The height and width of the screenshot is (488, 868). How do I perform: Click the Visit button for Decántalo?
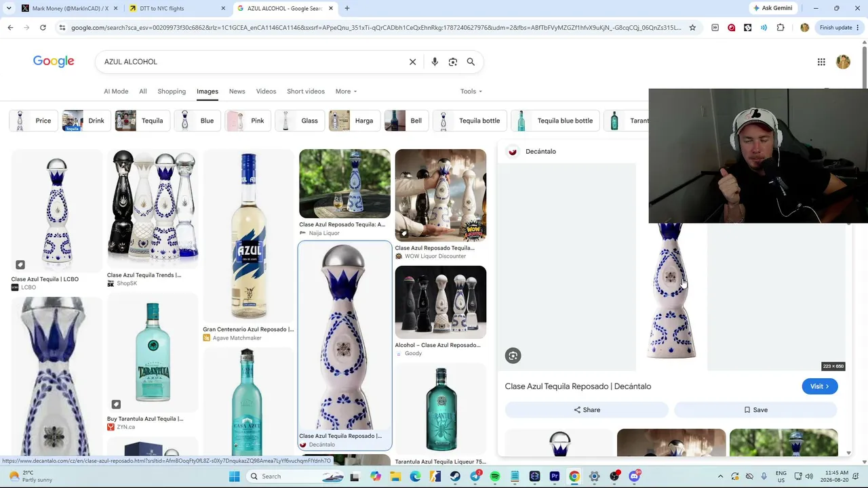tap(819, 386)
